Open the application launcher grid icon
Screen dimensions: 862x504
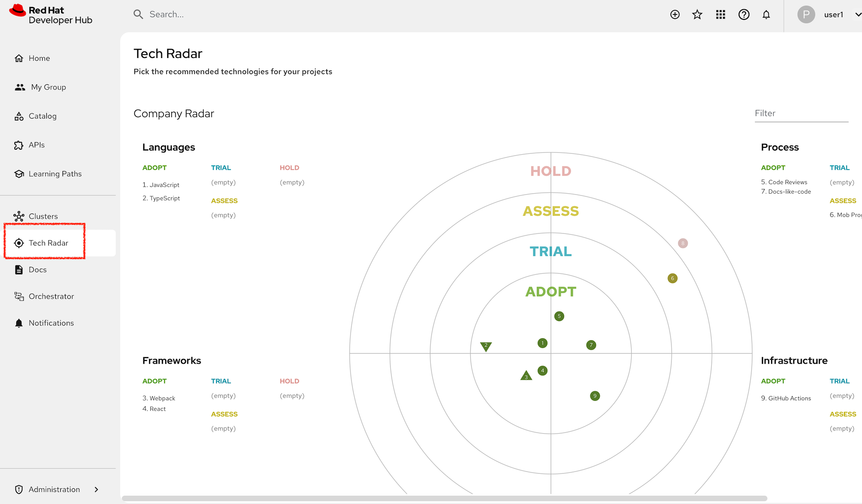point(721,14)
